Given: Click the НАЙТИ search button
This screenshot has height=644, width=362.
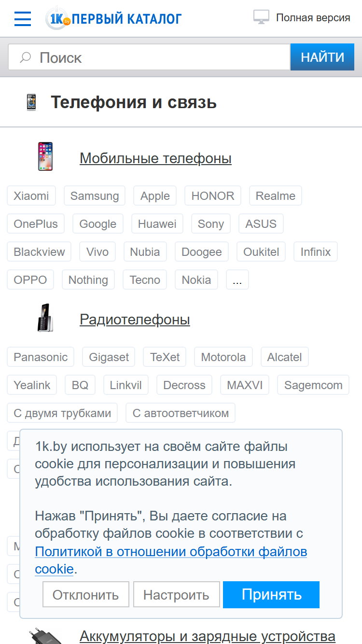Looking at the screenshot, I should 322,57.
